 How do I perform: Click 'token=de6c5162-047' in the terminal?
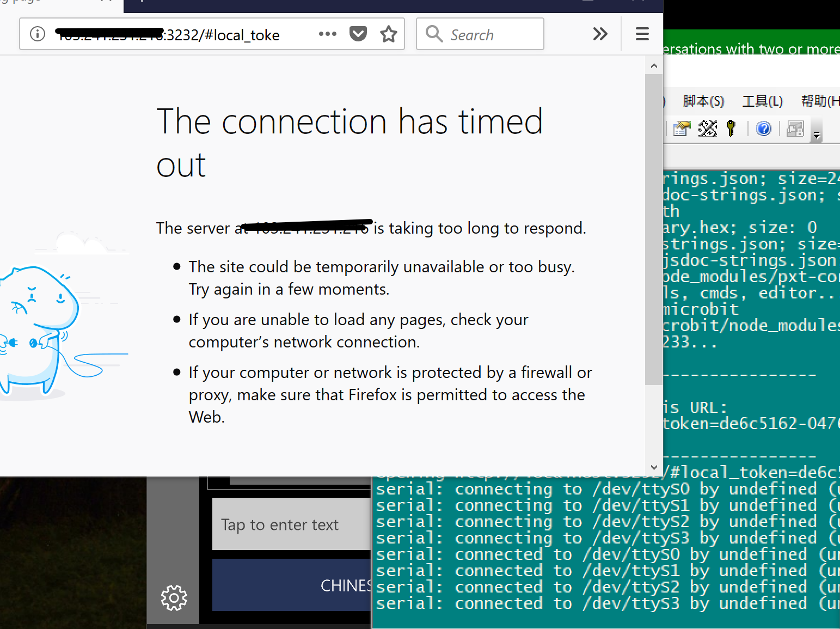click(751, 424)
